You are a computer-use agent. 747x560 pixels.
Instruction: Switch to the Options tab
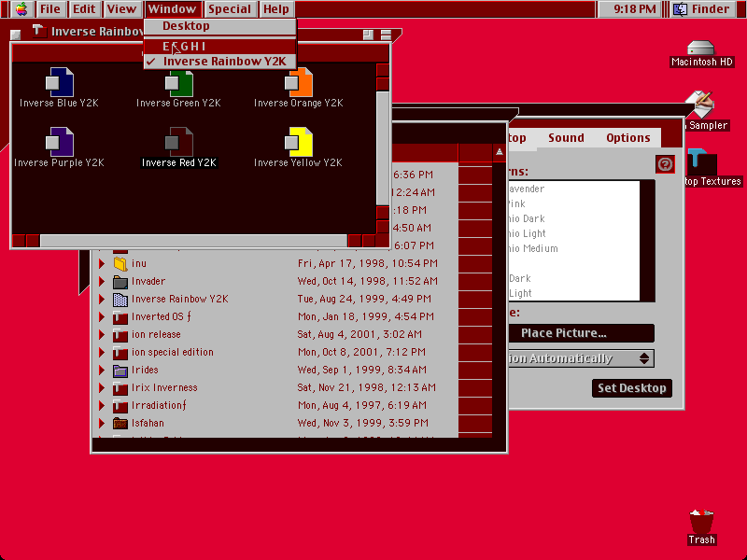pyautogui.click(x=627, y=138)
